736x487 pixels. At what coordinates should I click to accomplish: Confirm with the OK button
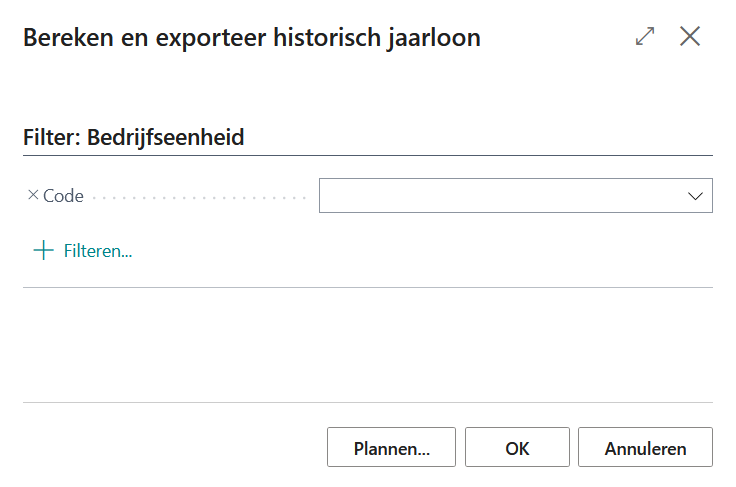pyautogui.click(x=517, y=449)
